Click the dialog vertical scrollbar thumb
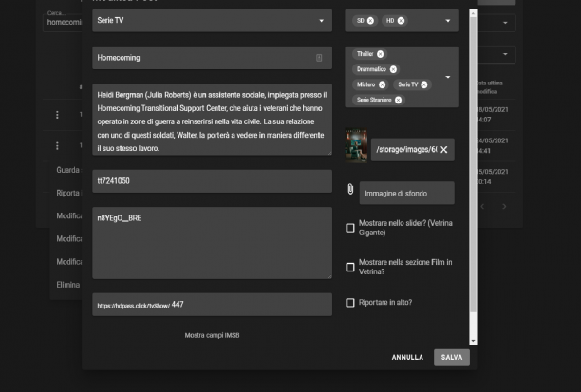Viewport: 581px width, 392px height. (x=473, y=165)
